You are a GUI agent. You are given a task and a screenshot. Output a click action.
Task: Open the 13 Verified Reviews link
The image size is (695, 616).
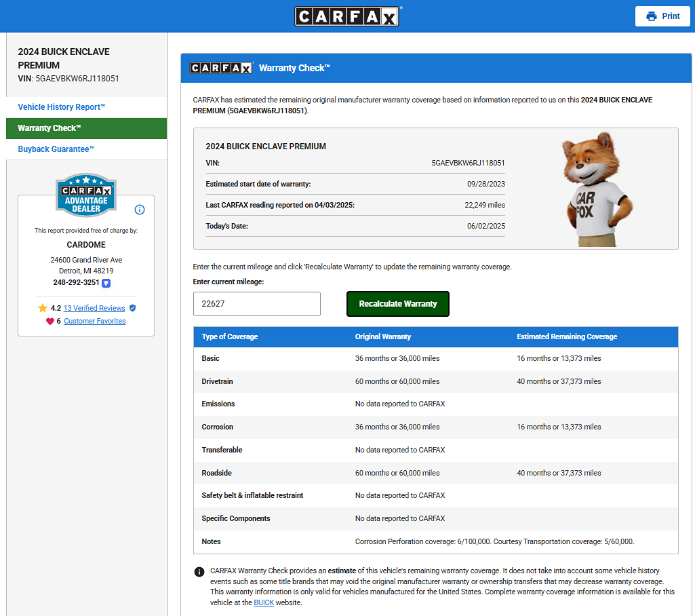click(x=94, y=308)
